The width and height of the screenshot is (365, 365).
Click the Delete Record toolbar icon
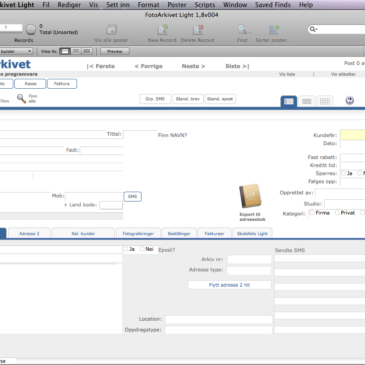click(198, 30)
